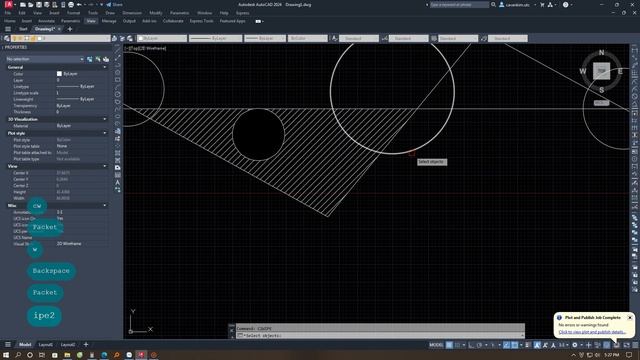
Task: Select the Rectangle tool in Draw toolbar
Action: tap(118, 80)
